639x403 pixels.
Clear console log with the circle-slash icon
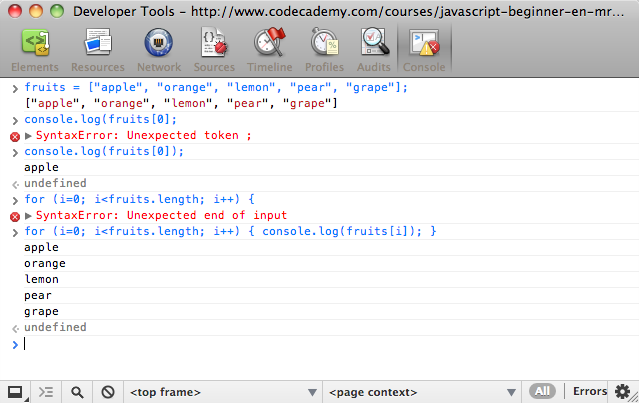point(107,392)
